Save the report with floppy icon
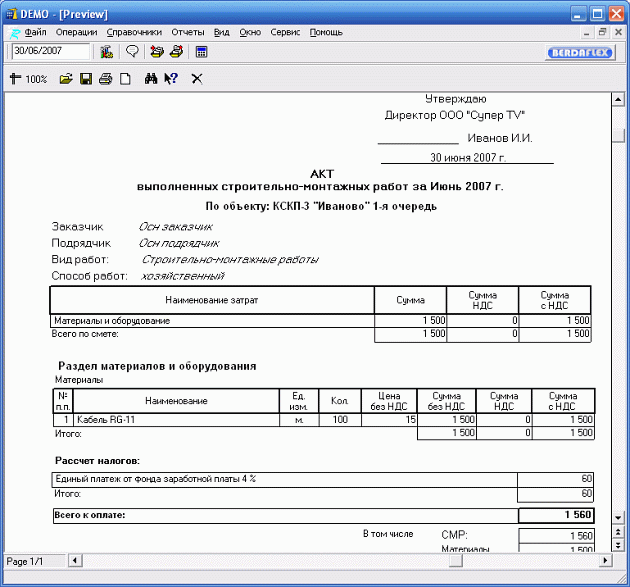The height and width of the screenshot is (587, 630). point(86,79)
